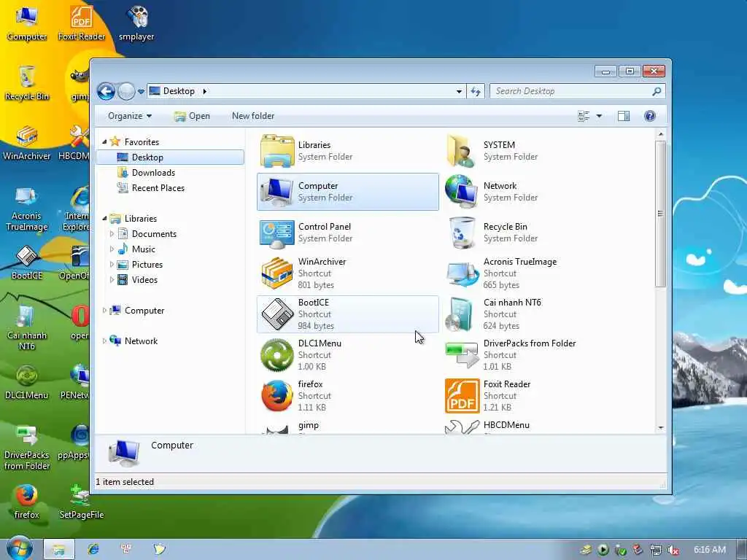Click the search magnifier icon
747x560 pixels.
pos(657,91)
